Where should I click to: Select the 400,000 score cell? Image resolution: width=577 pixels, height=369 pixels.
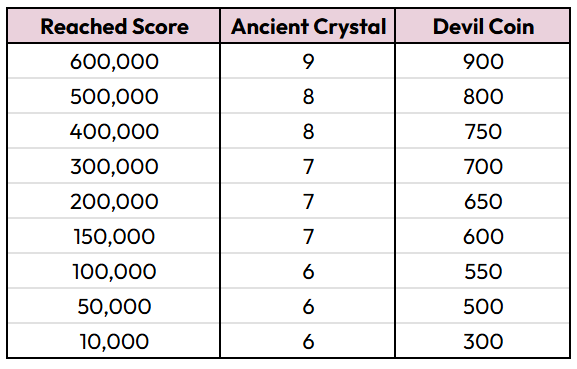point(114,131)
